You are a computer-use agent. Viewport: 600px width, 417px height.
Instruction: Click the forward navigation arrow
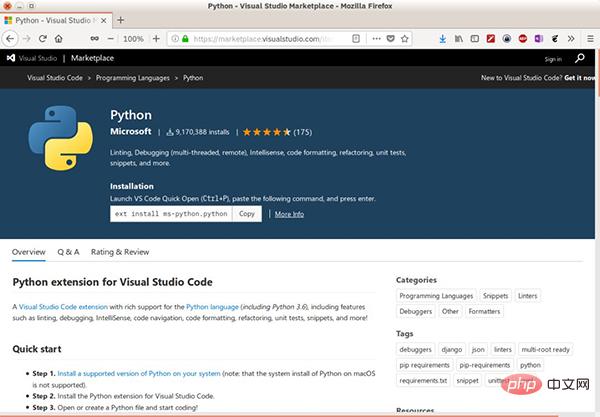[26, 39]
